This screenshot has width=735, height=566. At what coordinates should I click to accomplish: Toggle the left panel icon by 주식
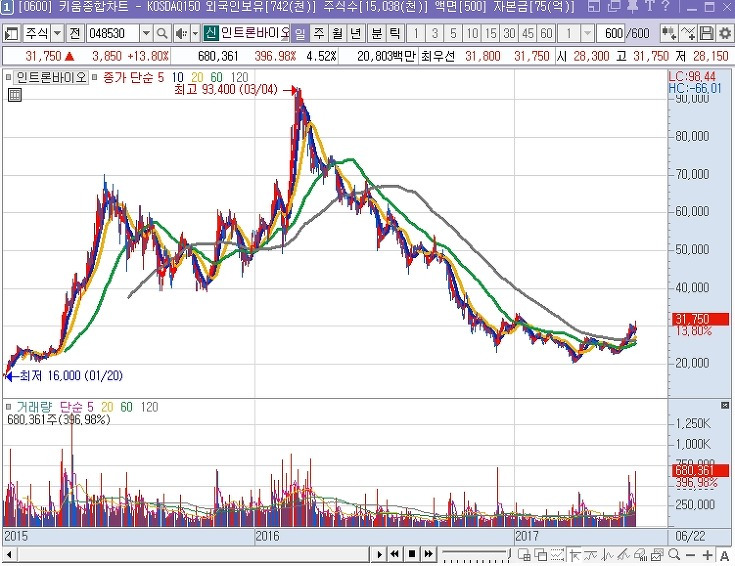11,33
